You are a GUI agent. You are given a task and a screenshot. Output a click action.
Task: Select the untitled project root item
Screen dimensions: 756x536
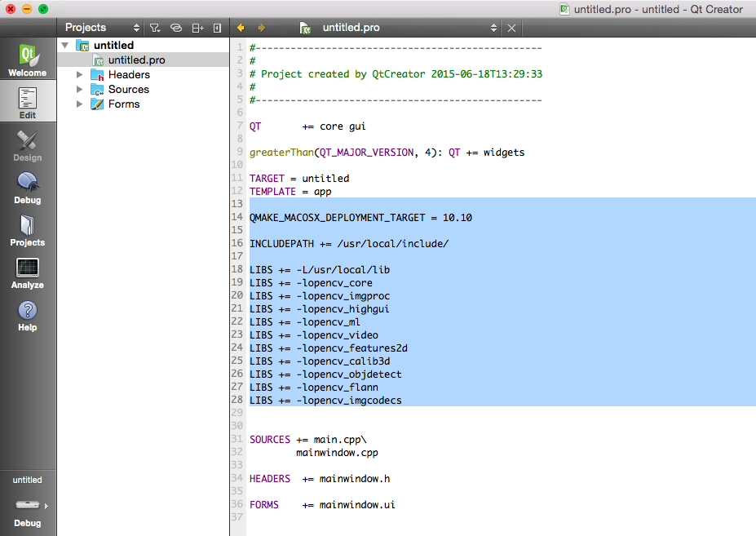114,46
